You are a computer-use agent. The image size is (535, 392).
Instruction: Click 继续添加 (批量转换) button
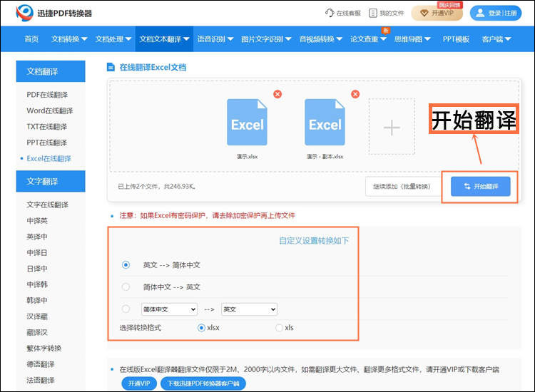pos(402,187)
